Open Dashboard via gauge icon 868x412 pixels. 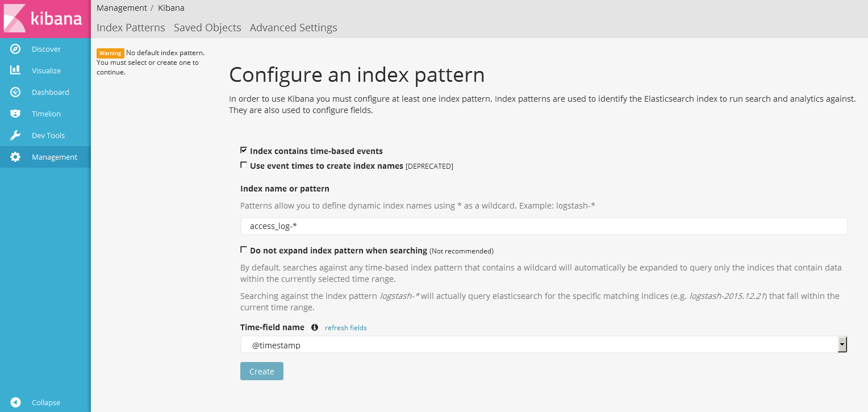(x=15, y=92)
